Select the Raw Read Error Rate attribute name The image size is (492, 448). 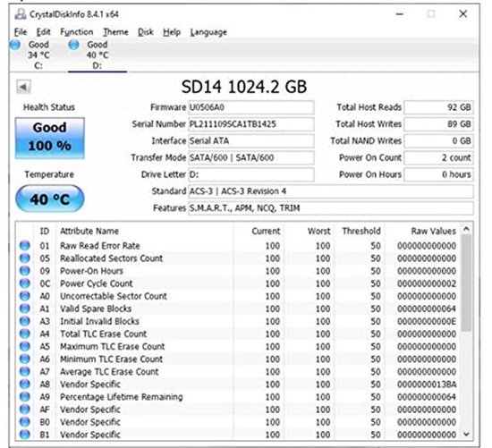click(x=100, y=246)
